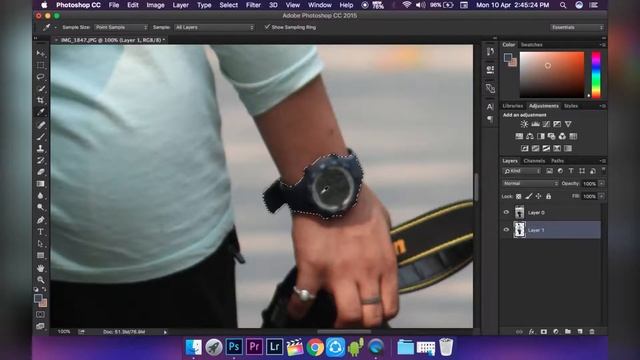Viewport: 640px width, 360px height.
Task: Add a Brightness/Contrast adjustment
Action: pos(524,124)
